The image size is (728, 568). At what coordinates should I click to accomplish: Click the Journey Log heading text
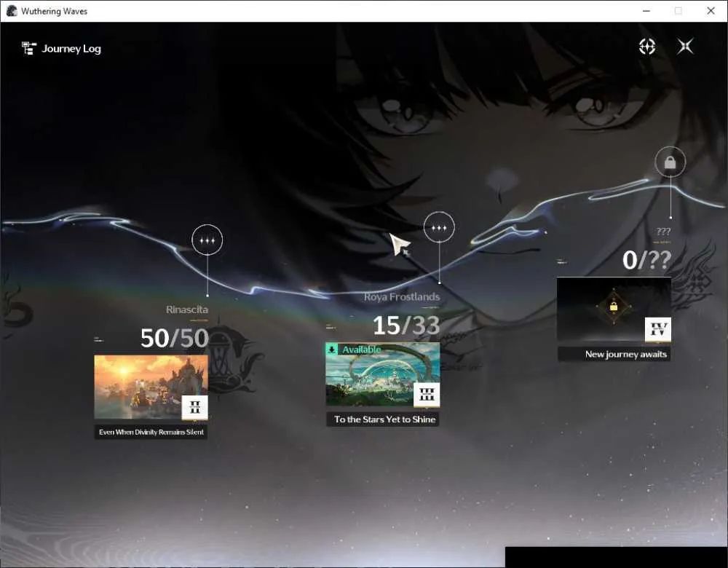pos(71,49)
